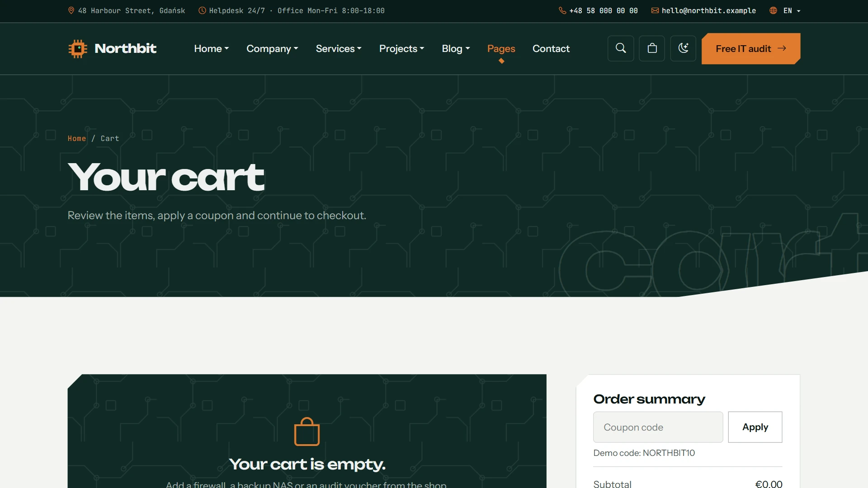Open the Pages menu item

tap(501, 48)
